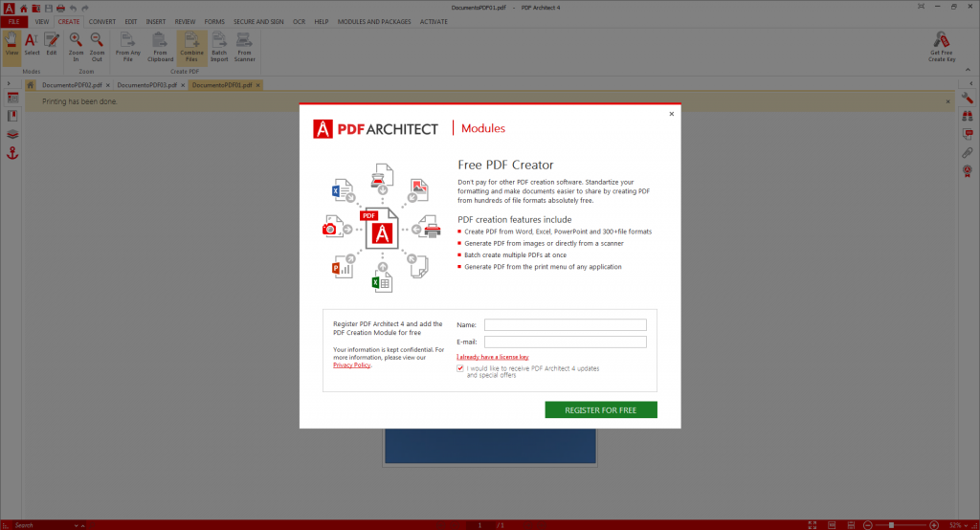Collapse the ribbon with the up caret
Screen dimensions: 980x530
pyautogui.click(x=968, y=70)
